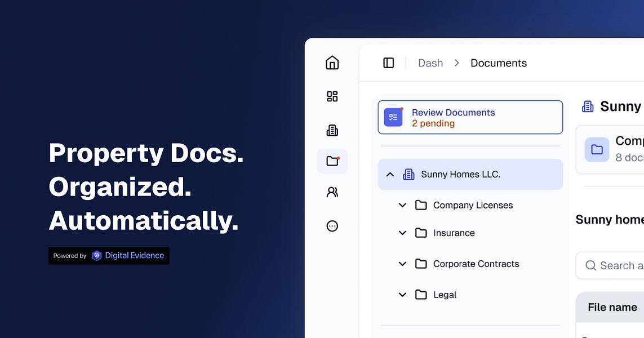Image resolution: width=644 pixels, height=338 pixels.
Task: Select the Legal folder label
Action: point(445,295)
